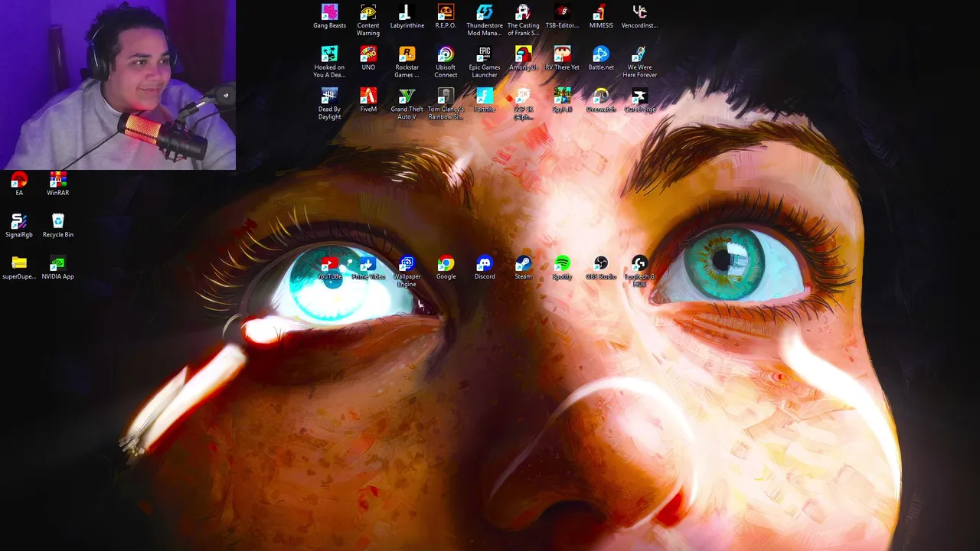Click the Hooked on You dating sim icon
980x551 pixels.
329,62
